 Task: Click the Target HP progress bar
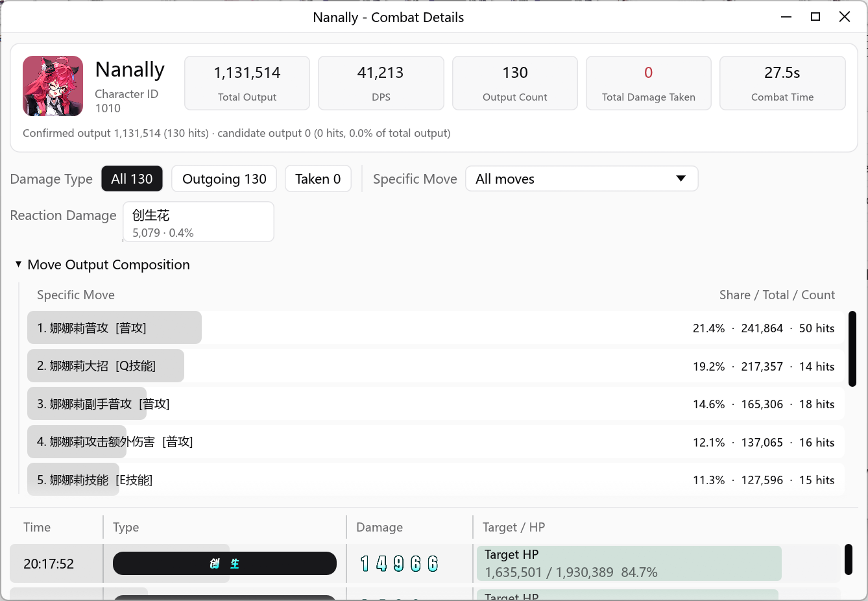point(629,563)
